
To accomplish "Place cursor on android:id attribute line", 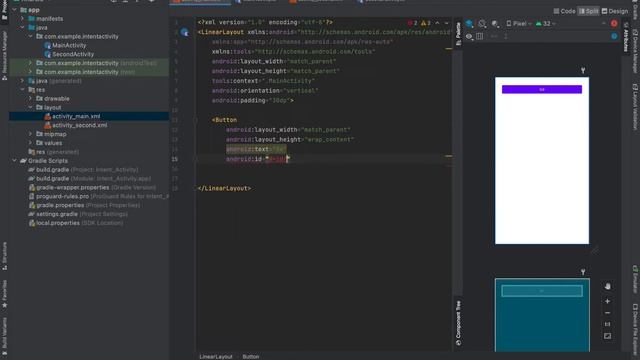I will click(x=257, y=159).
